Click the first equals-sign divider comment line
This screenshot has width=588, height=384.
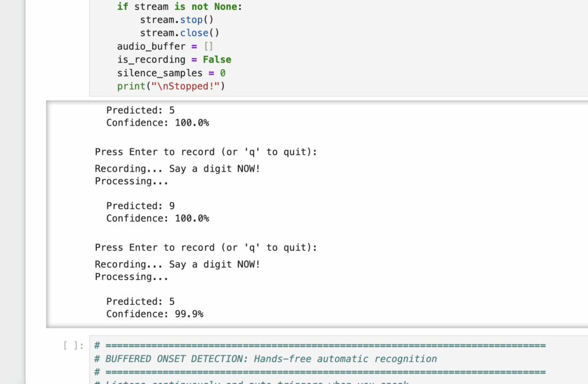point(319,346)
